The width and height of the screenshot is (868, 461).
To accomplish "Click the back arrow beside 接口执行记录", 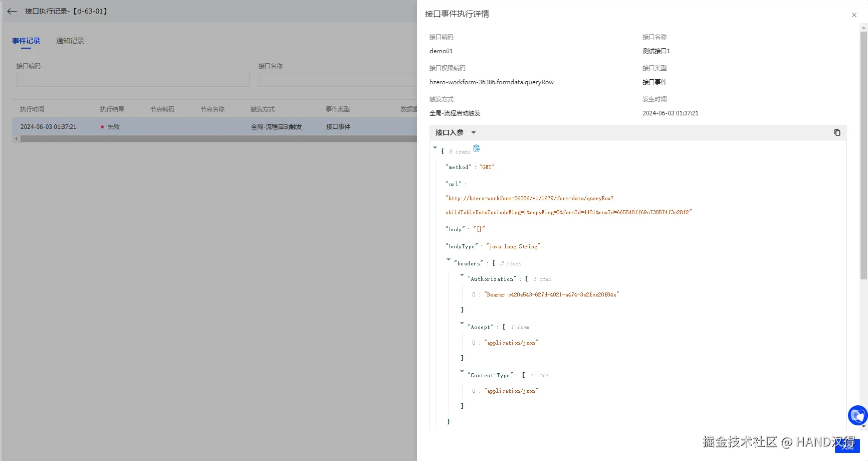I will pyautogui.click(x=12, y=11).
